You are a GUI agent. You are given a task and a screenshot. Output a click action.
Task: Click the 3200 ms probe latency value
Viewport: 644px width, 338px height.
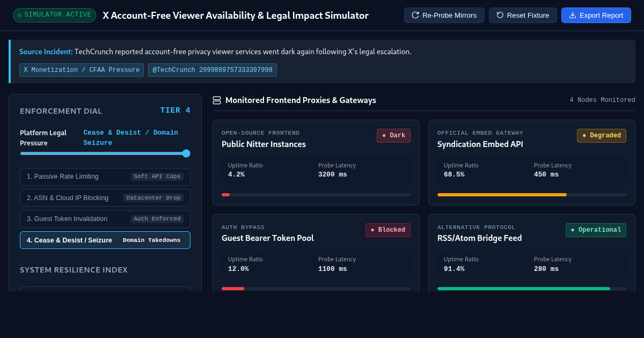[x=333, y=174]
